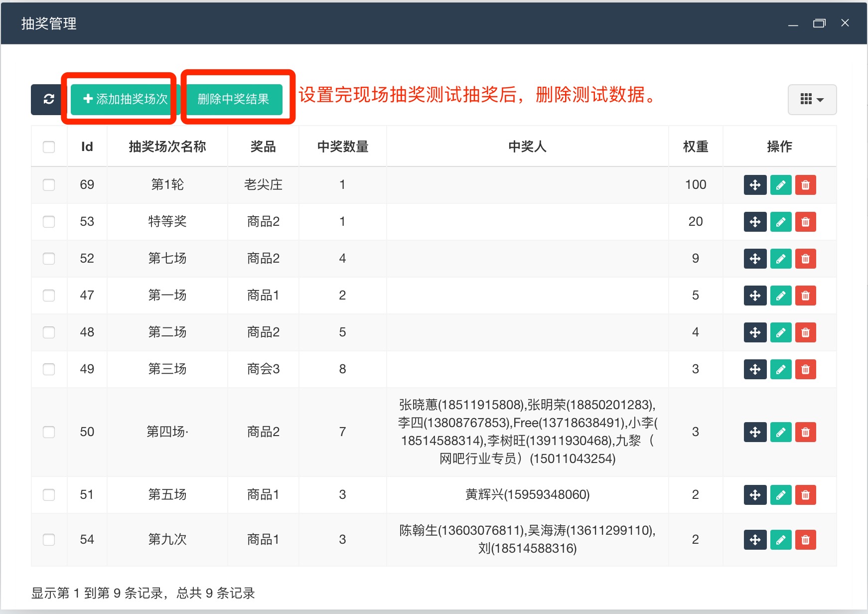Edit the 特等奖 lottery row
Viewport: 868px width, 614px height.
click(780, 222)
